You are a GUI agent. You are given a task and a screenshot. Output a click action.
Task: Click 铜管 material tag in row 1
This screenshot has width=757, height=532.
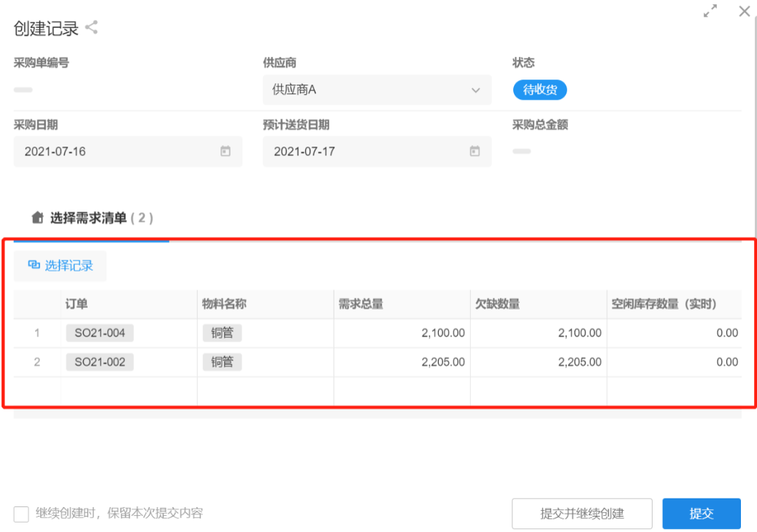pos(222,333)
